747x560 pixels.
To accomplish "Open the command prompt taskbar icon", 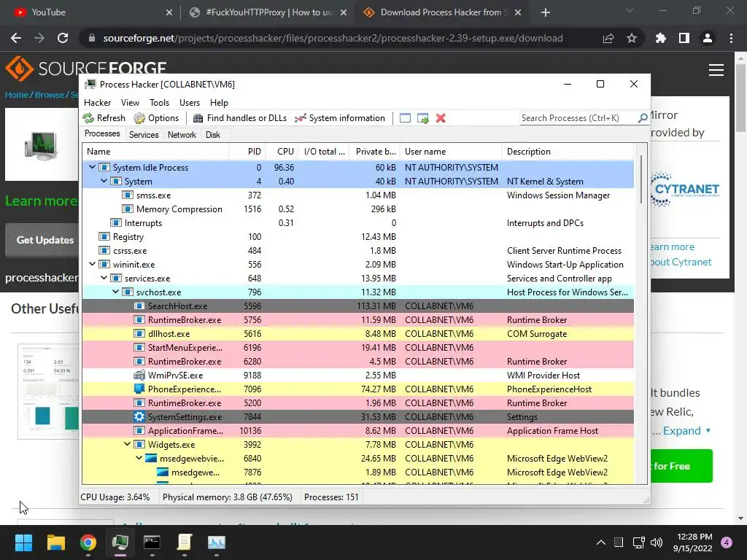I will click(152, 542).
